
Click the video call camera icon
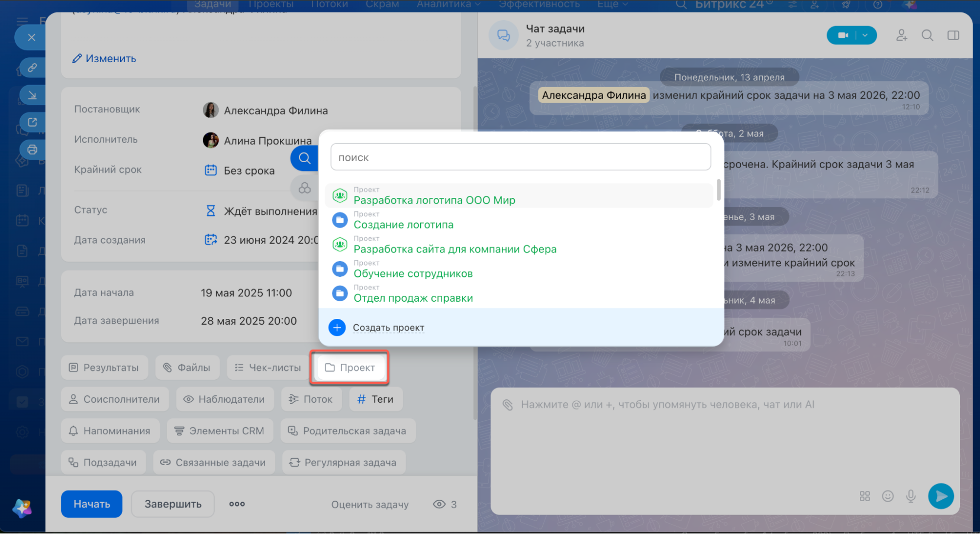point(843,35)
